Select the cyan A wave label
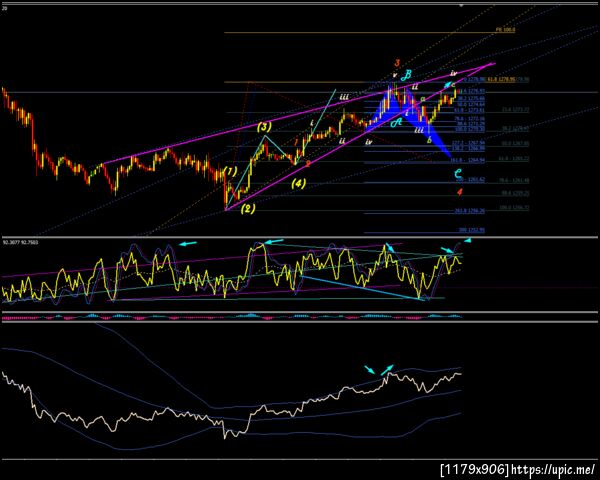This screenshot has width=600, height=480. (x=396, y=123)
